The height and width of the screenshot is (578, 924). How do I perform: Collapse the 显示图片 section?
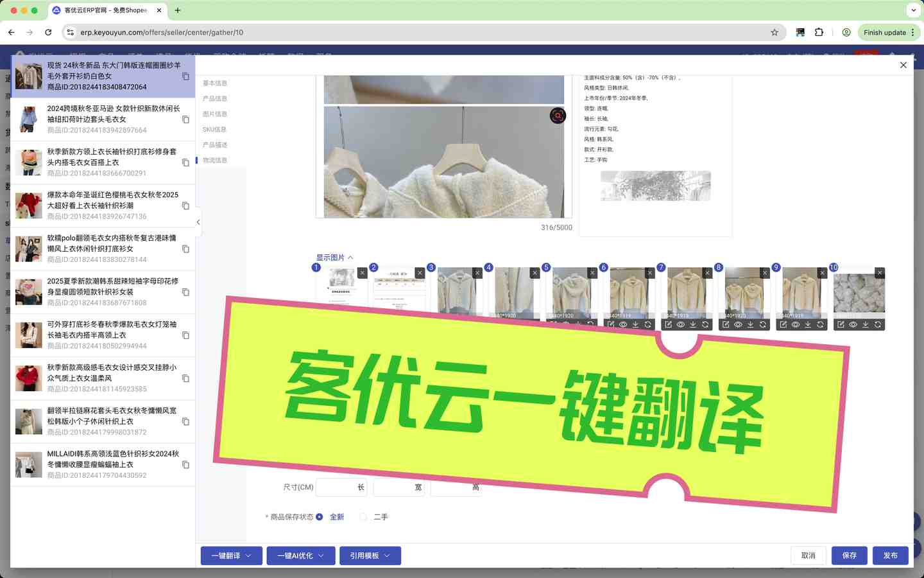pyautogui.click(x=334, y=258)
